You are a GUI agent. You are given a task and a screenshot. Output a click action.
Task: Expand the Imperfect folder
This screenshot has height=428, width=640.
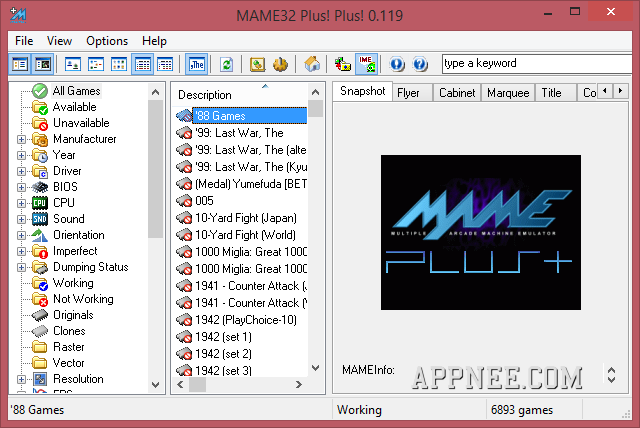pos(21,251)
